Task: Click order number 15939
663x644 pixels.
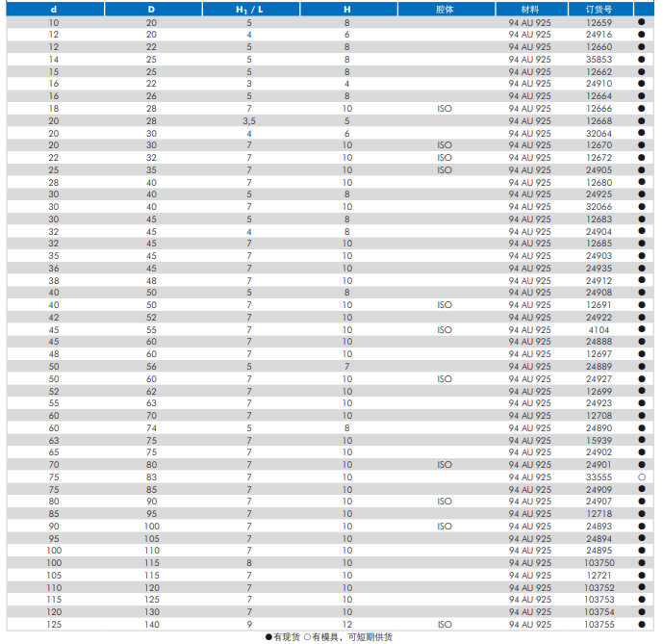Action: tap(599, 440)
